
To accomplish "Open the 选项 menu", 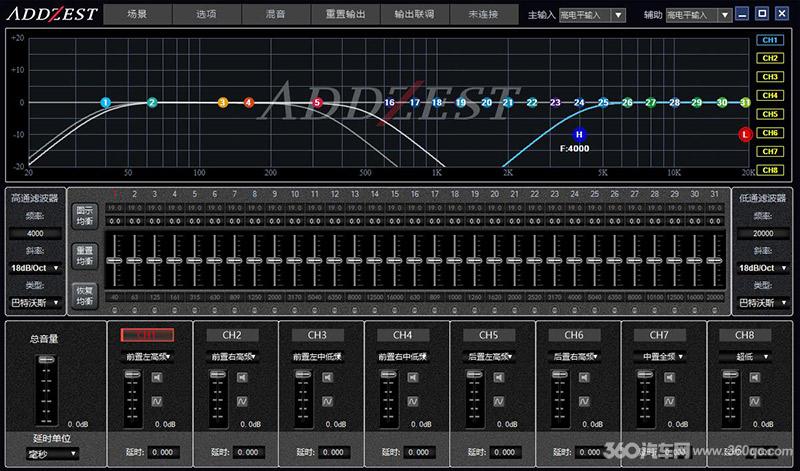I will 207,14.
